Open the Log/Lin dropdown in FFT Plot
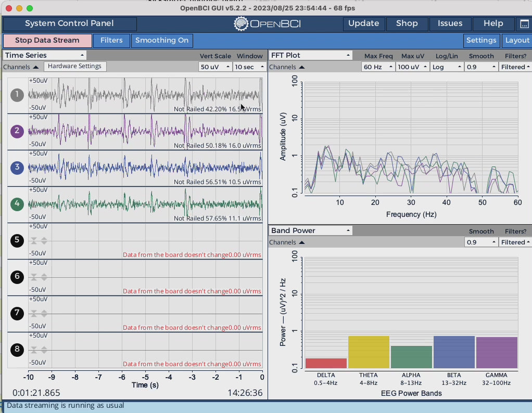Screen dimensions: 532x413 446,67
